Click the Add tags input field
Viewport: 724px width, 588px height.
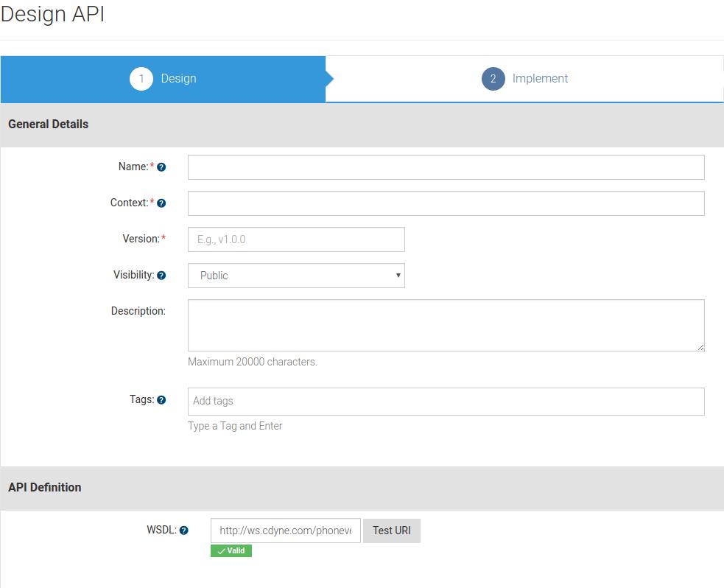pyautogui.click(x=445, y=401)
